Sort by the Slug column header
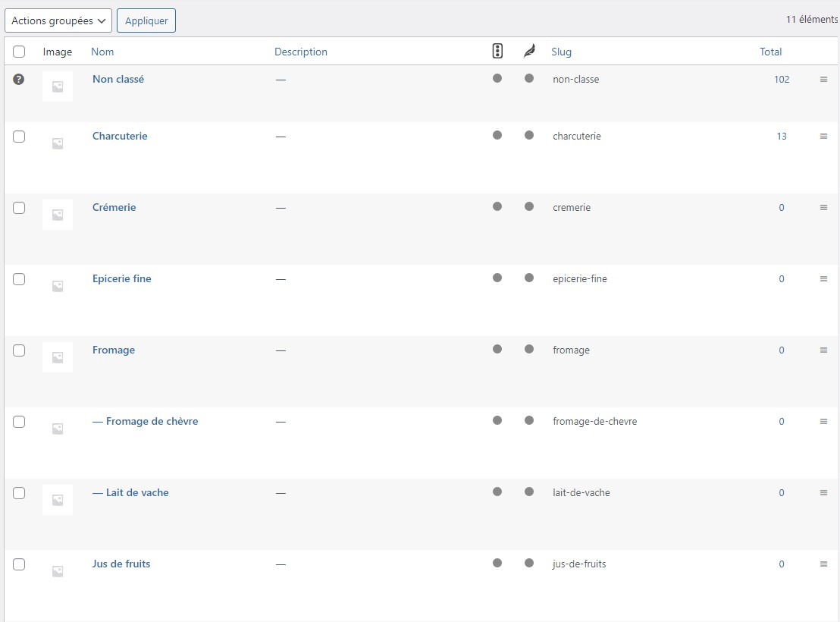Viewport: 840px width, 622px height. pyautogui.click(x=561, y=52)
